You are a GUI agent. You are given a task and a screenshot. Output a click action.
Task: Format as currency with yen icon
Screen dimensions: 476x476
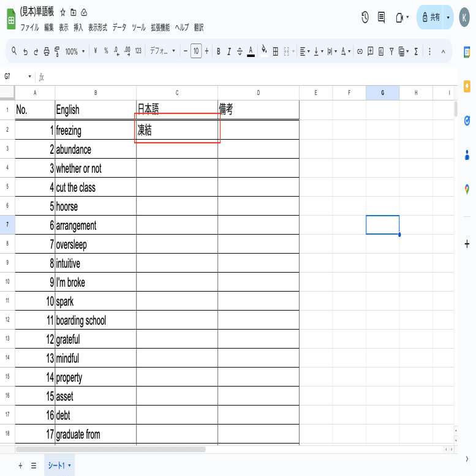96,51
